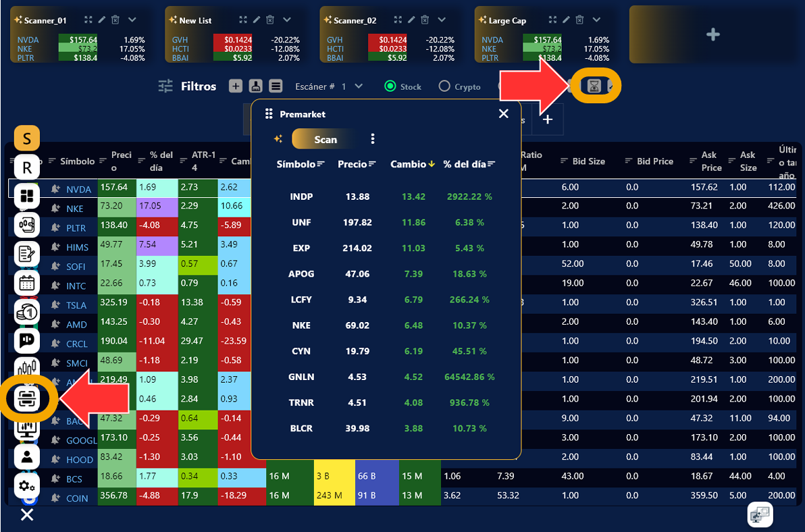Open the calendar icon in the sidebar
Image resolution: width=805 pixels, height=532 pixels.
pos(27,283)
